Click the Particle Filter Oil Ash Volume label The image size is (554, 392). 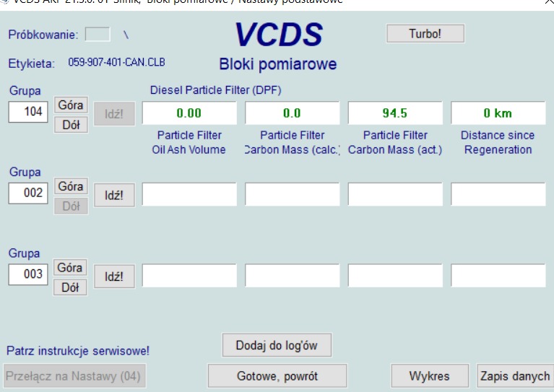pyautogui.click(x=189, y=142)
